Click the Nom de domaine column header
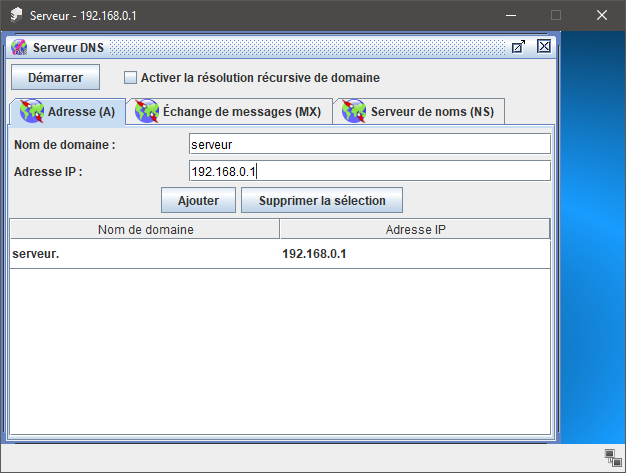The height and width of the screenshot is (473, 626). [x=145, y=230]
